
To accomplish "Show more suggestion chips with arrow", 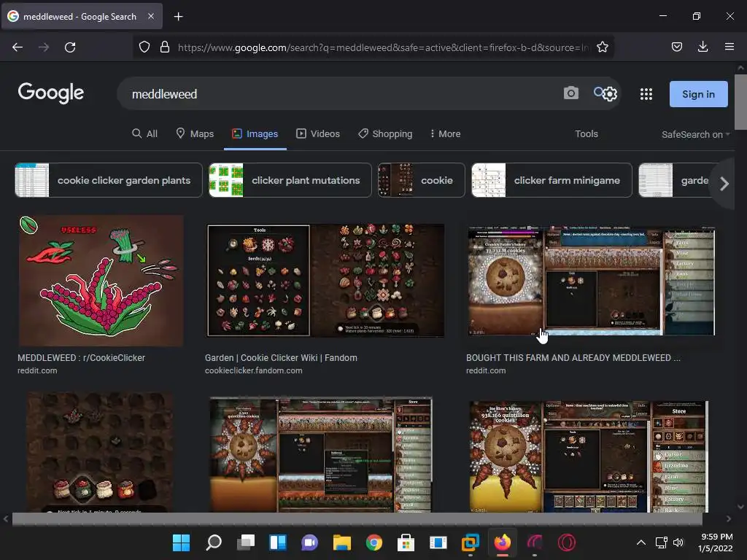I will (x=724, y=183).
